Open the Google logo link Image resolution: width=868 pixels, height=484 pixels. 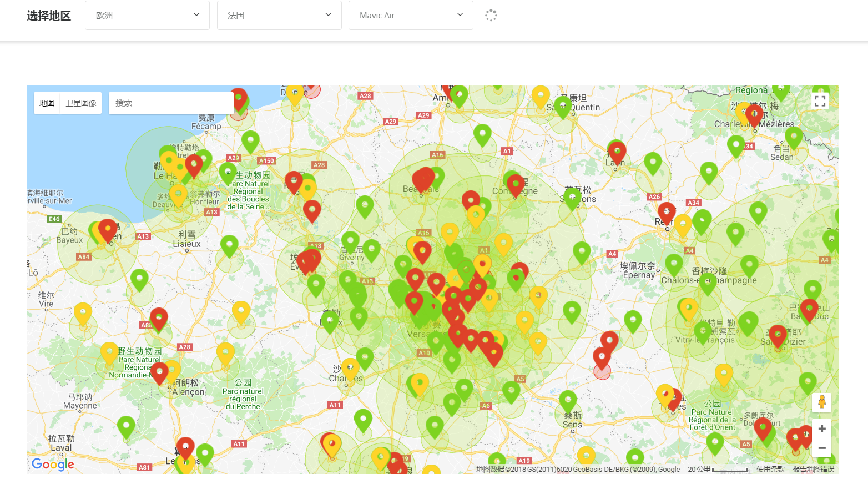(53, 464)
